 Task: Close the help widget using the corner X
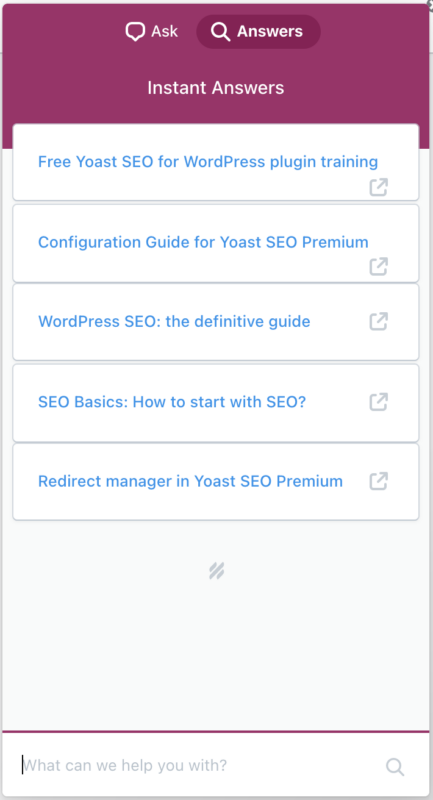(x=430, y=3)
